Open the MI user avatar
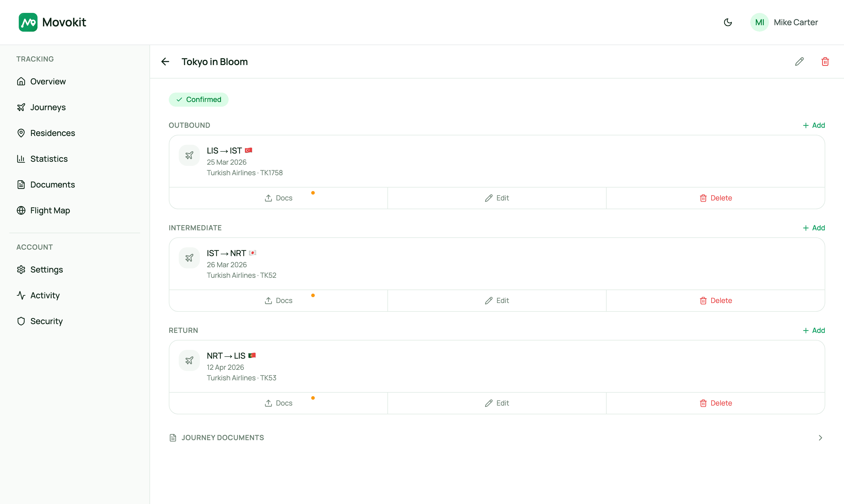This screenshot has width=844, height=504. 759,22
